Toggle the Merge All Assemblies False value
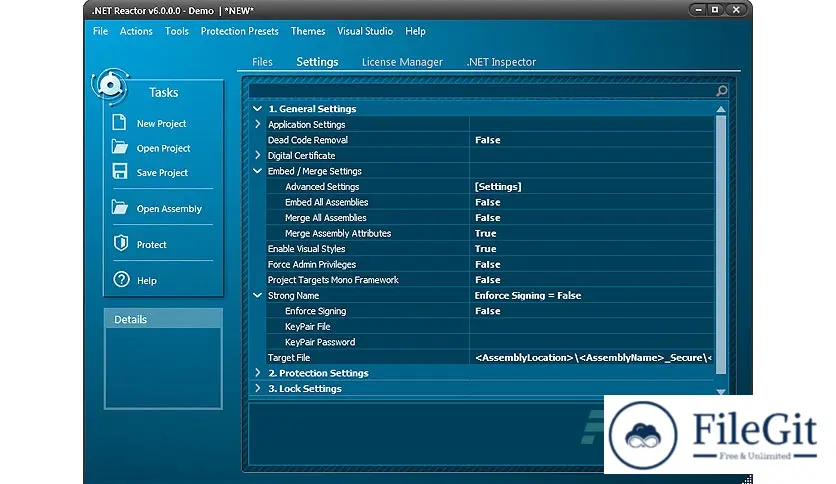This screenshot has height=484, width=836. point(487,217)
